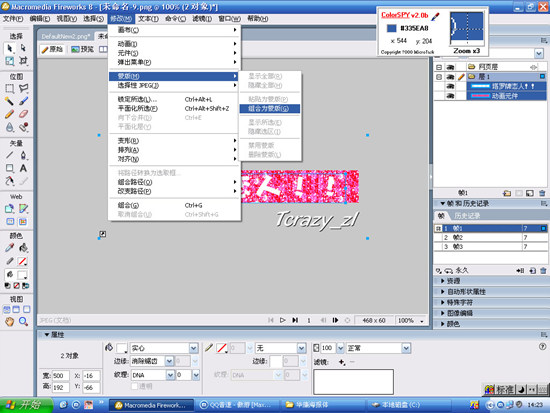Collapse the 帧和历史记录 panel
Image resolution: width=550 pixels, height=413 pixels.
tap(443, 204)
